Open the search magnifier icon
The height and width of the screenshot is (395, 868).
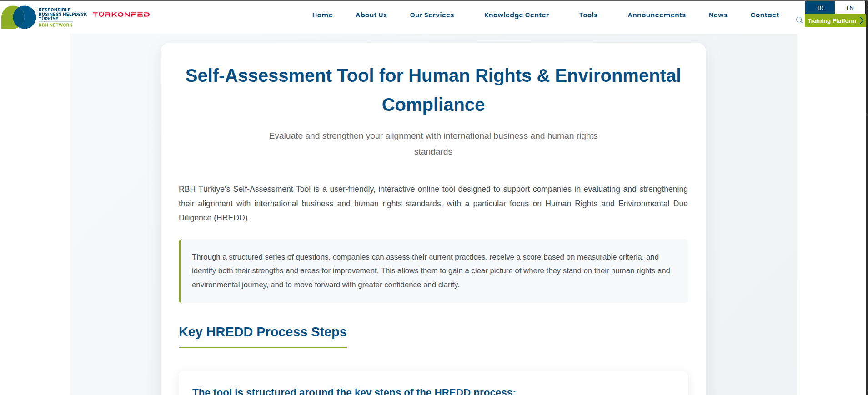pyautogui.click(x=799, y=20)
